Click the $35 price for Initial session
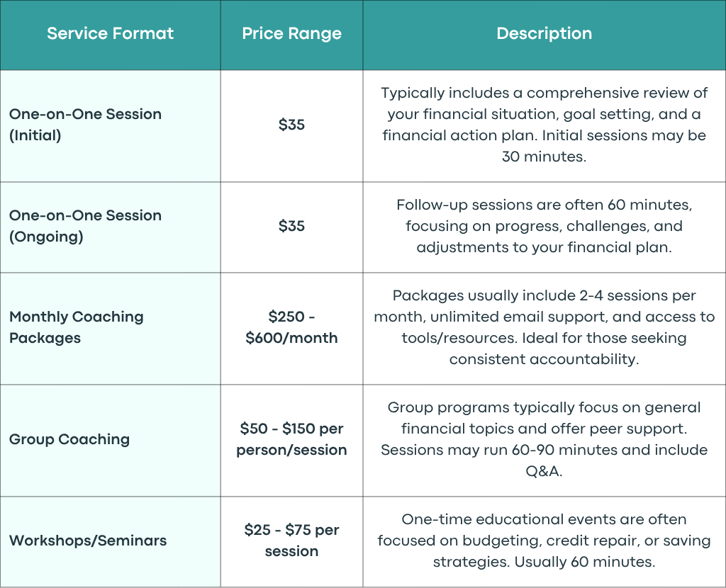 tap(291, 125)
